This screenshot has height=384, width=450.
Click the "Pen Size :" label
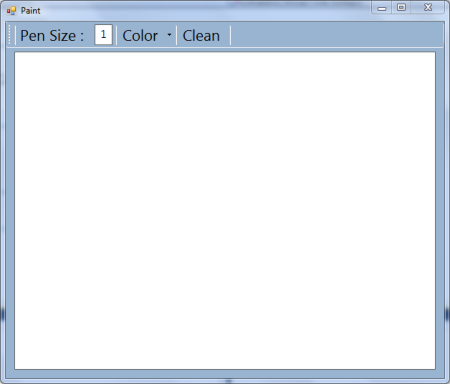click(x=52, y=36)
